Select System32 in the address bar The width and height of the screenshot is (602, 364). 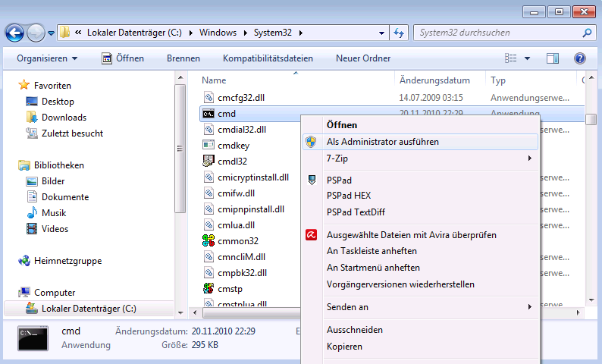coord(273,33)
